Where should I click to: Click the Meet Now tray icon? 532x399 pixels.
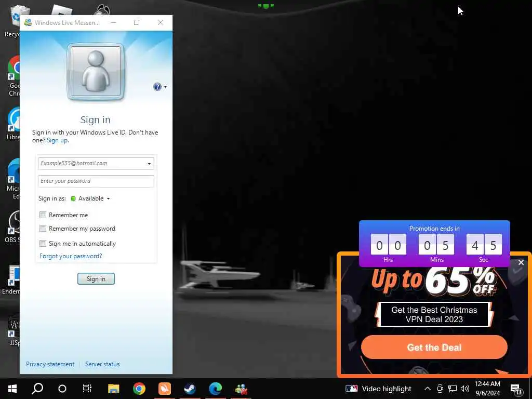[440, 389]
